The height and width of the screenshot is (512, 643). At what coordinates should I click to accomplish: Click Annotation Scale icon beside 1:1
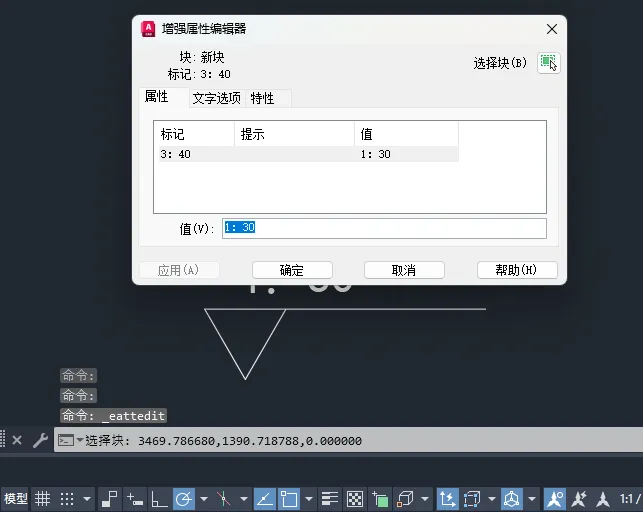pos(603,499)
